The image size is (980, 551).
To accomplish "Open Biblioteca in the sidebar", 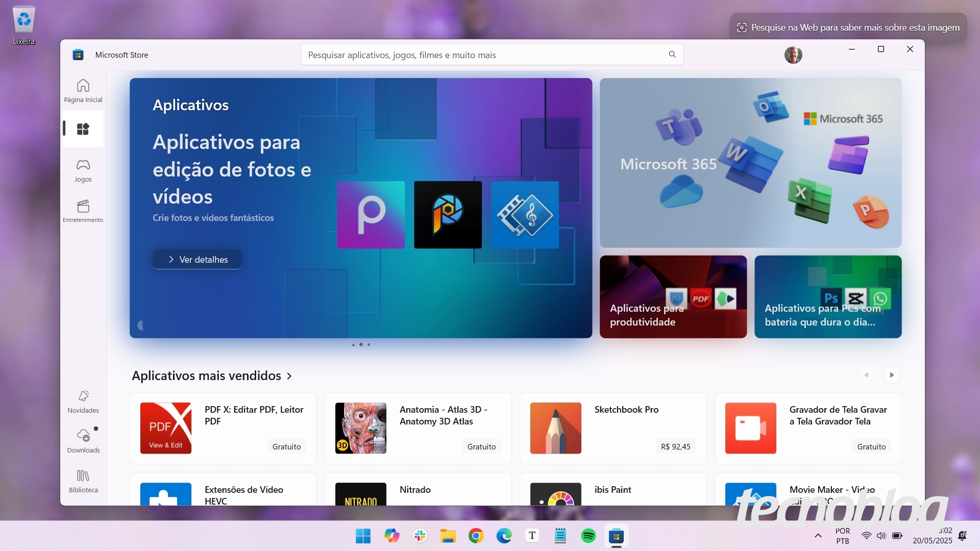I will [x=83, y=481].
